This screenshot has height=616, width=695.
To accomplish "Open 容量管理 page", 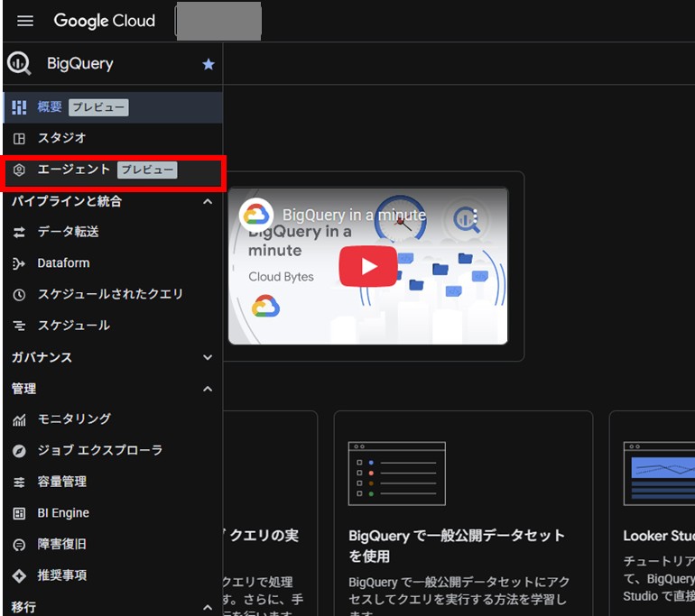I will pyautogui.click(x=113, y=482).
